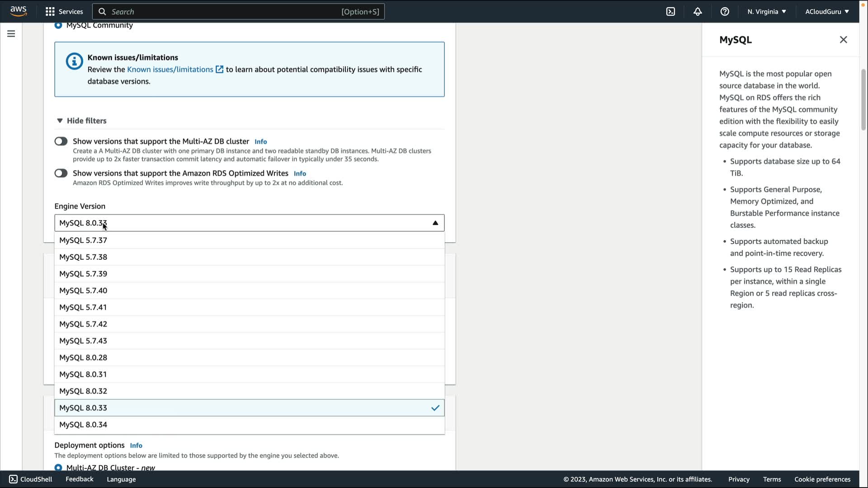Select Multi-AZ DB Cluster radio option
The width and height of the screenshot is (868, 488).
(x=58, y=468)
